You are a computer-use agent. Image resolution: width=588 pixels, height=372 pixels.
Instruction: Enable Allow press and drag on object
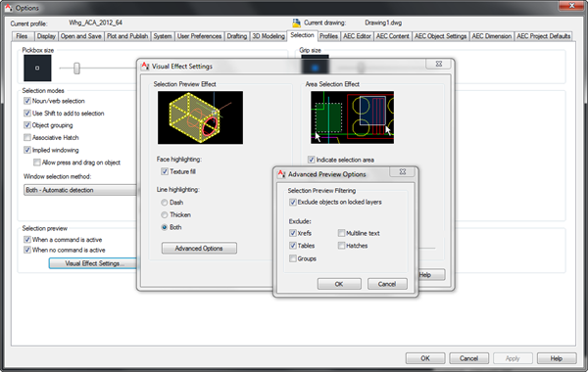tap(37, 163)
